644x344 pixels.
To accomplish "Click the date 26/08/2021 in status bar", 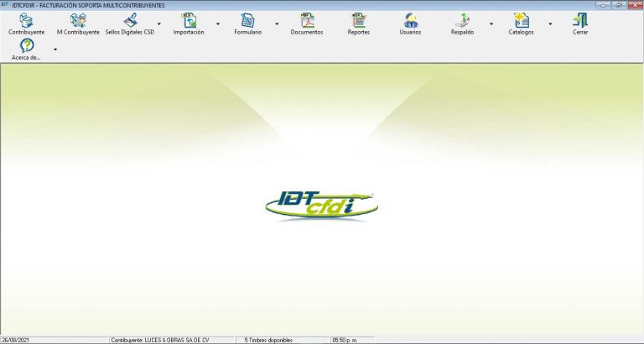I will 15,341.
